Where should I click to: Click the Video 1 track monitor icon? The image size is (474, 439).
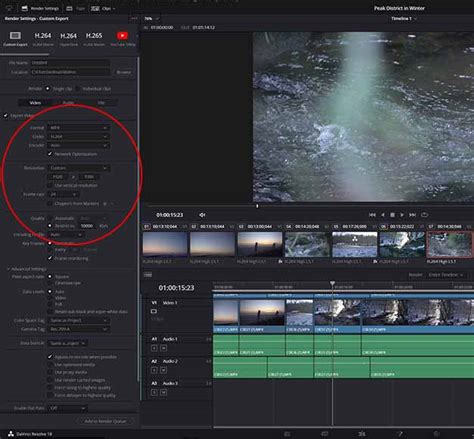click(154, 311)
